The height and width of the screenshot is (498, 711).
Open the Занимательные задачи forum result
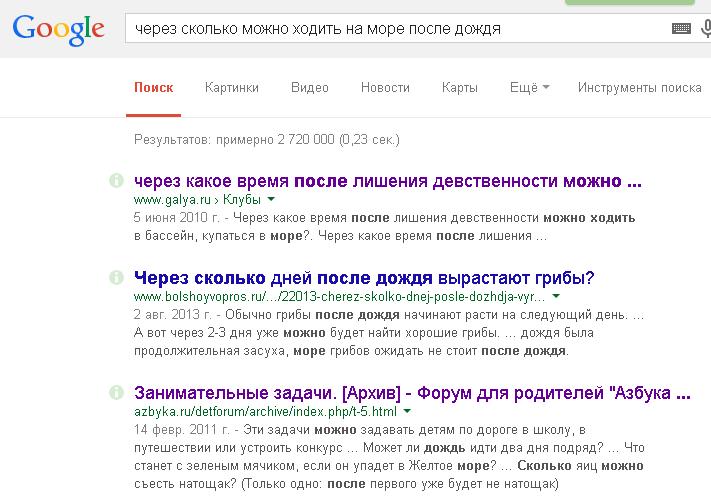pyautogui.click(x=412, y=393)
